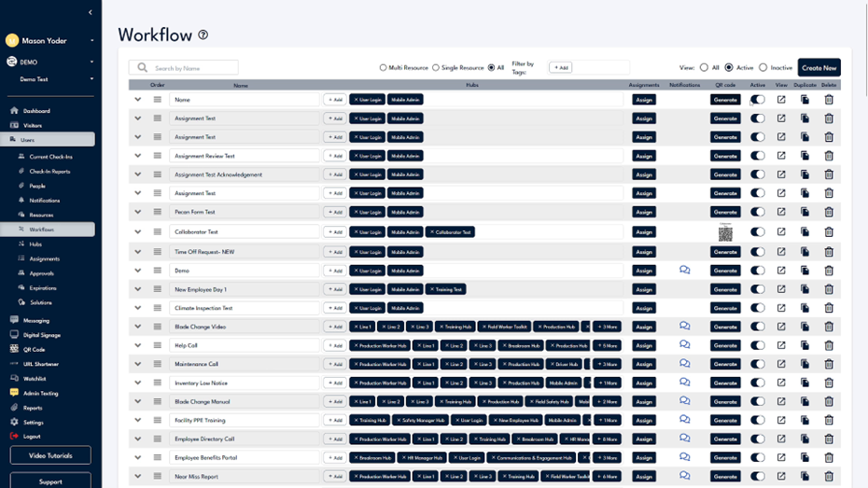Open notifications for Blade Change Video
Viewport: 868px width, 488px height.
pos(684,327)
